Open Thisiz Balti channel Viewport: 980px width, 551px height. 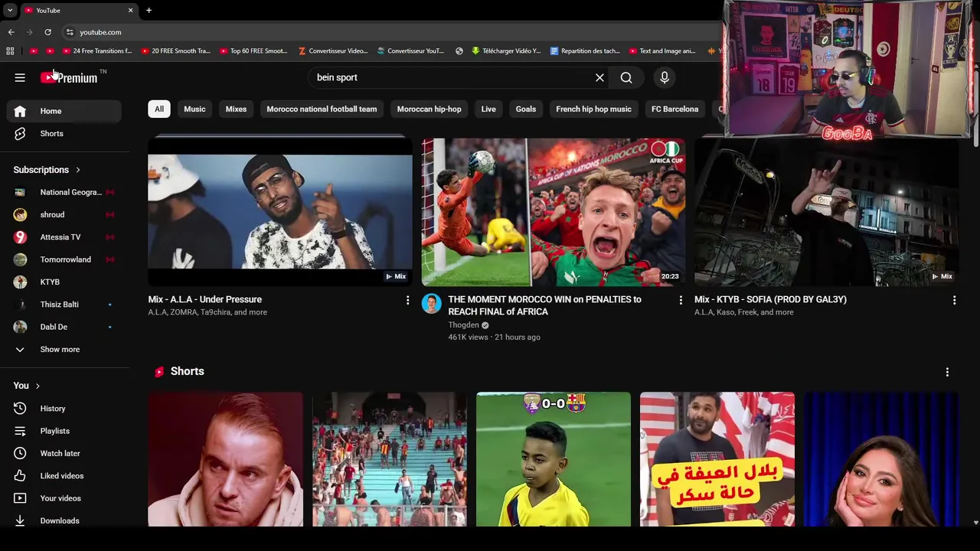[x=64, y=305]
